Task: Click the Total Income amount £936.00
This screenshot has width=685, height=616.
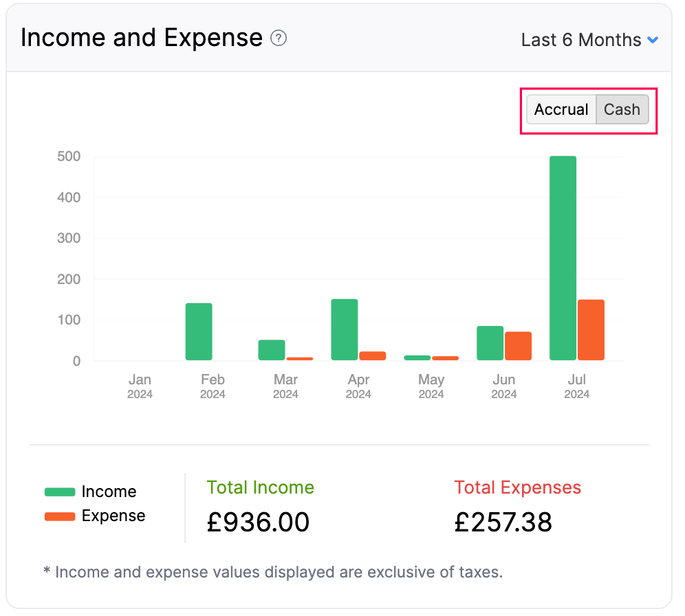Action: tap(258, 522)
